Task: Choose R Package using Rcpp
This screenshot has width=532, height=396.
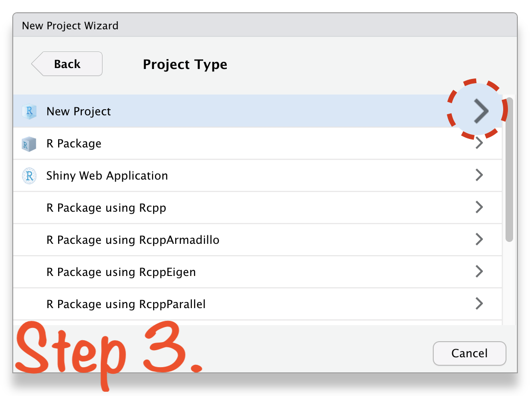Action: (x=257, y=207)
